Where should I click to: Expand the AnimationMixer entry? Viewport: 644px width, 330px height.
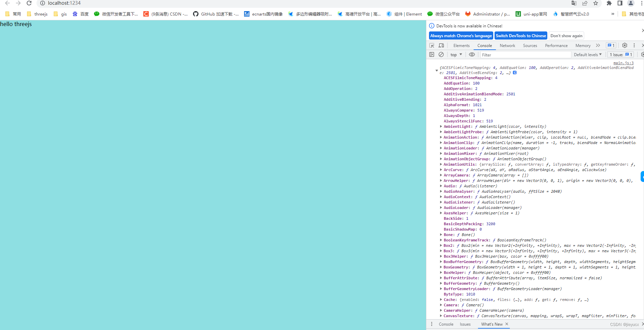441,154
